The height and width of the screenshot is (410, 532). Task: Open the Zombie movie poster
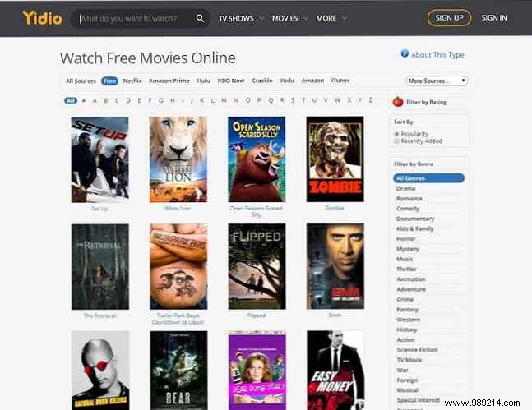click(x=335, y=159)
